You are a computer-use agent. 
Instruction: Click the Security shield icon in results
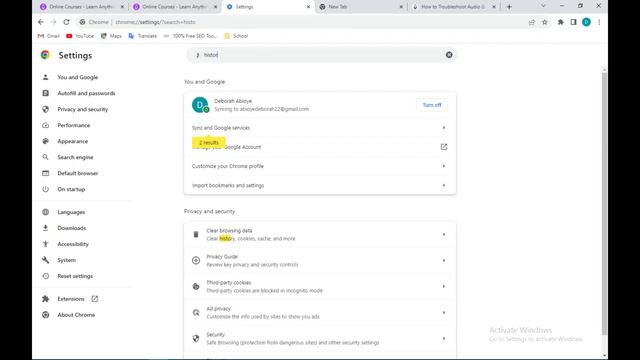(x=196, y=338)
